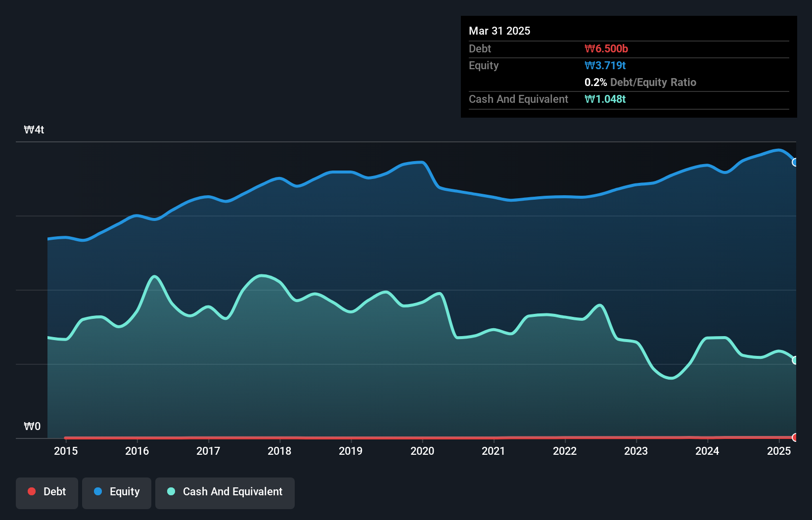812x520 pixels.
Task: Click the teal Cash And Equivalent legend dot
Action: 170,491
